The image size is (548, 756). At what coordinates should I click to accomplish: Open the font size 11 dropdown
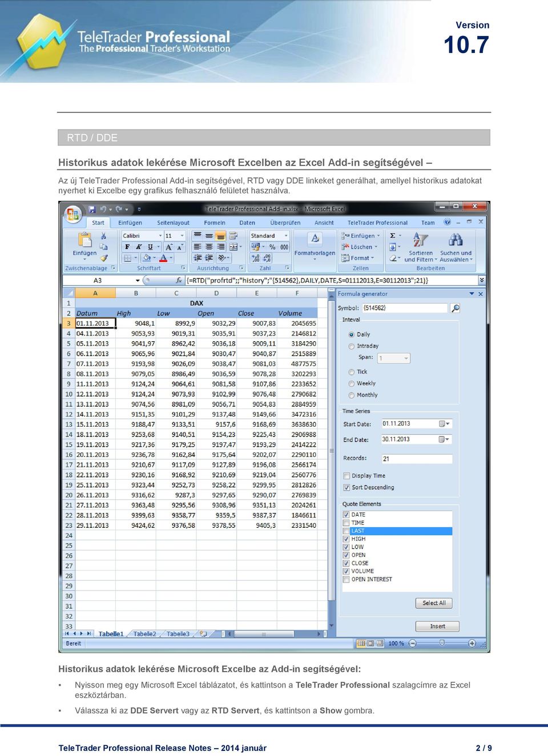pyautogui.click(x=182, y=236)
